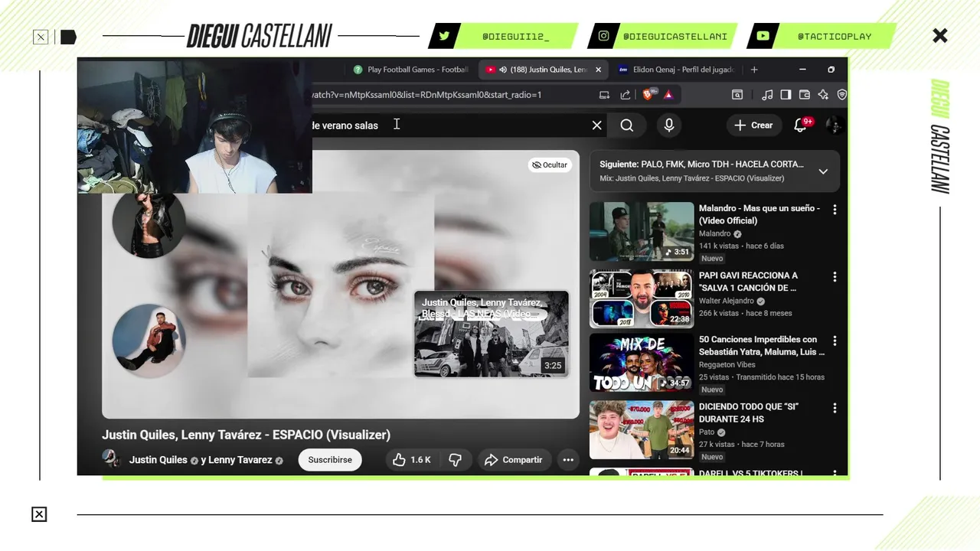
Task: Open the Instagram @DIEGUICASTELLANI link
Action: pyautogui.click(x=675, y=36)
